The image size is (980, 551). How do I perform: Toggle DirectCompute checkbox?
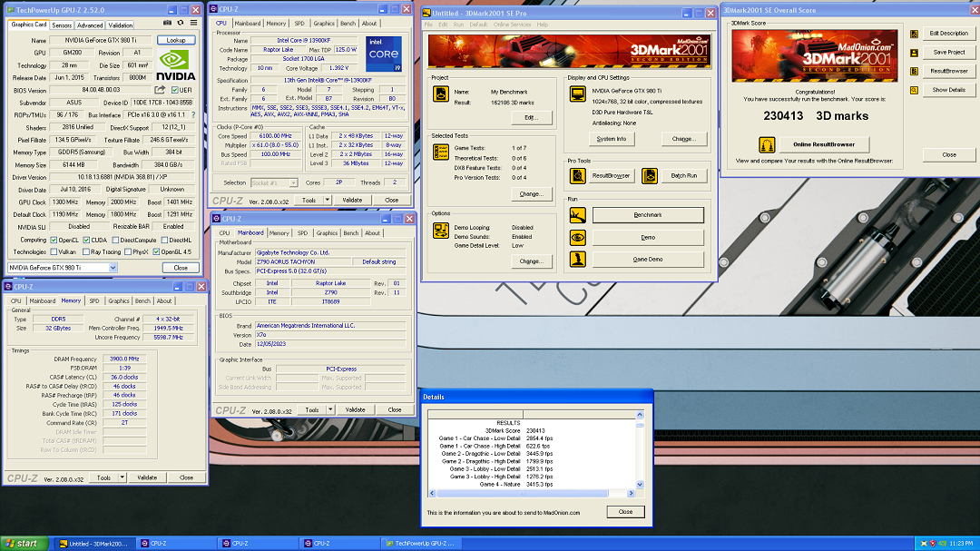(115, 241)
